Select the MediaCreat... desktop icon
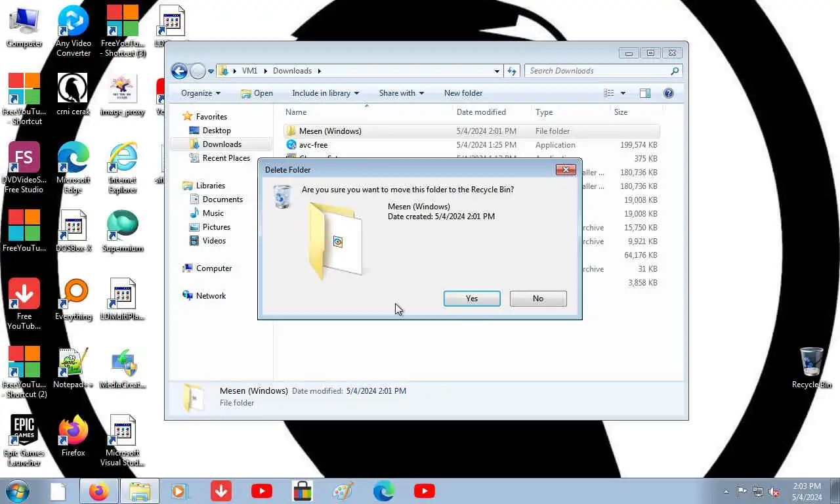Image resolution: width=840 pixels, height=504 pixels. pyautogui.click(x=123, y=368)
